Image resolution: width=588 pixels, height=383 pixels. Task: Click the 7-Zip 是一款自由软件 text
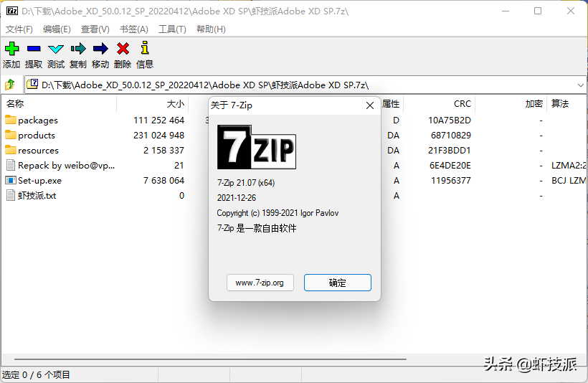(257, 228)
